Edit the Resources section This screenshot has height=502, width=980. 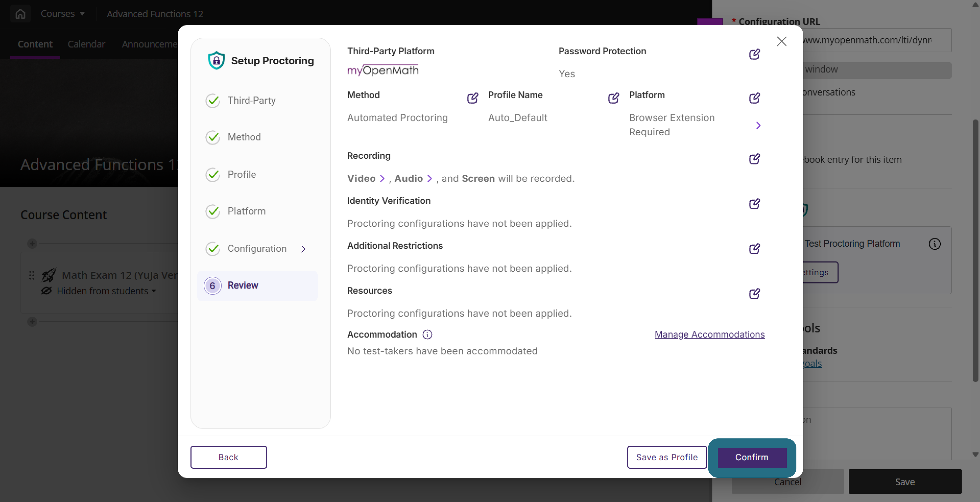tap(754, 294)
